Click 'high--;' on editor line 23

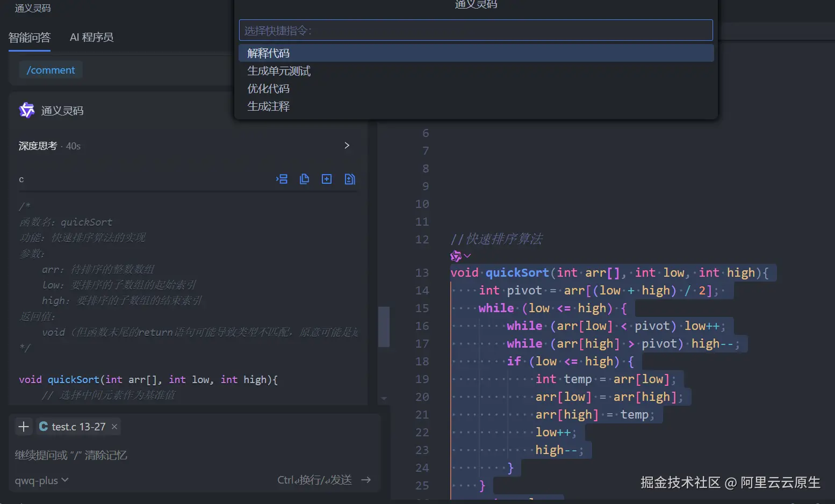pyautogui.click(x=559, y=450)
